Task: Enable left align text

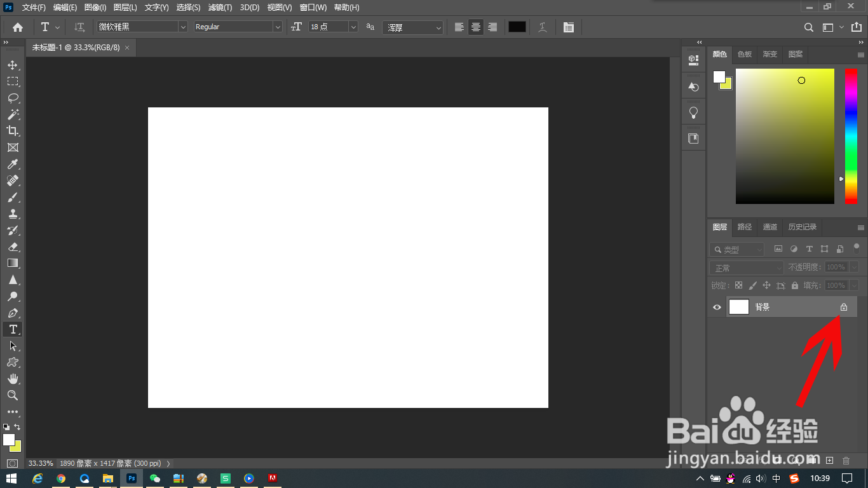Action: click(x=459, y=27)
